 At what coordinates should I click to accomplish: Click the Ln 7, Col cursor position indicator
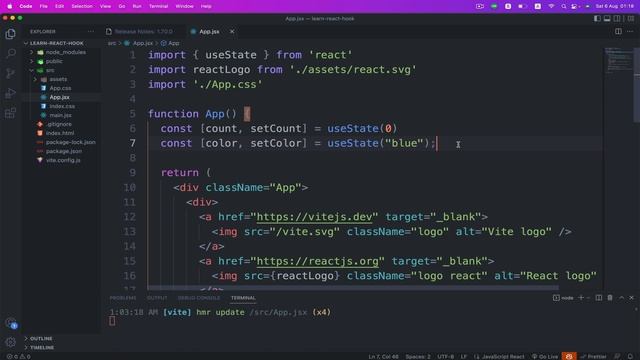(x=383, y=356)
